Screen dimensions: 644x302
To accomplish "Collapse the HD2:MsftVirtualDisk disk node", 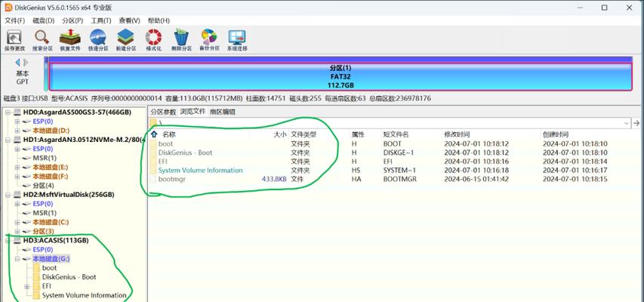I will tap(8, 195).
